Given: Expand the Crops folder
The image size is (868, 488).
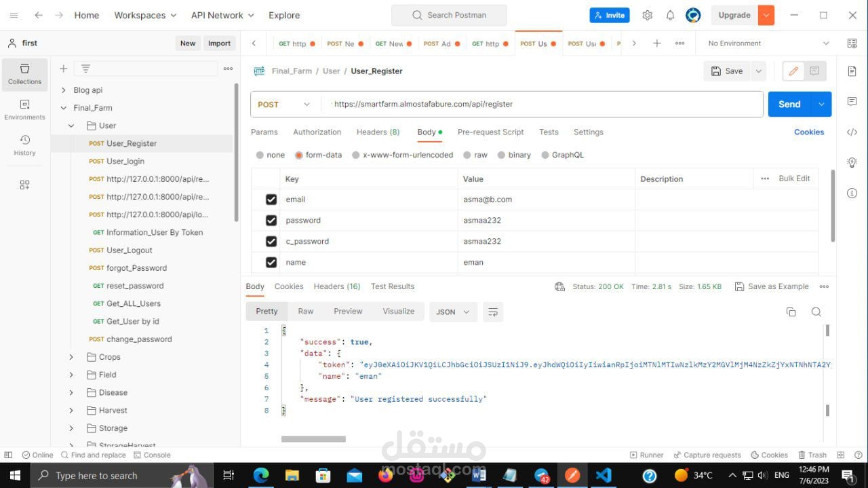Looking at the screenshot, I should click(x=71, y=357).
